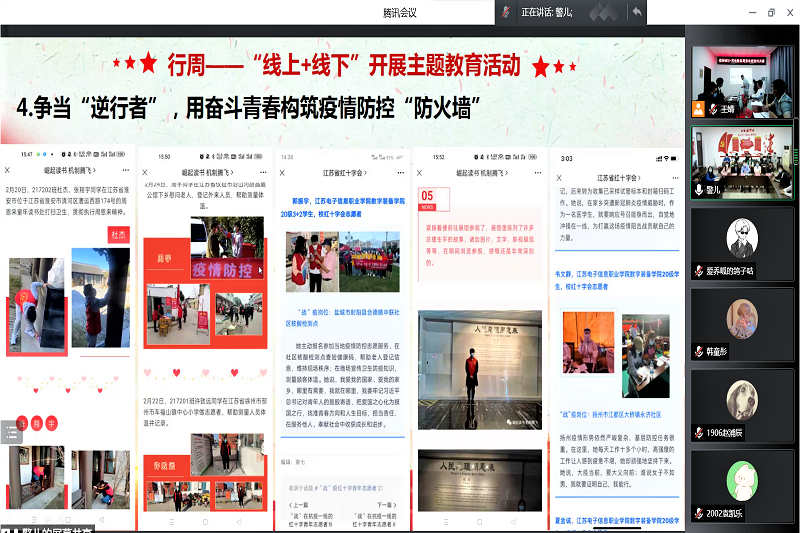Click microphone icon beside 韩童彤 name

point(698,351)
